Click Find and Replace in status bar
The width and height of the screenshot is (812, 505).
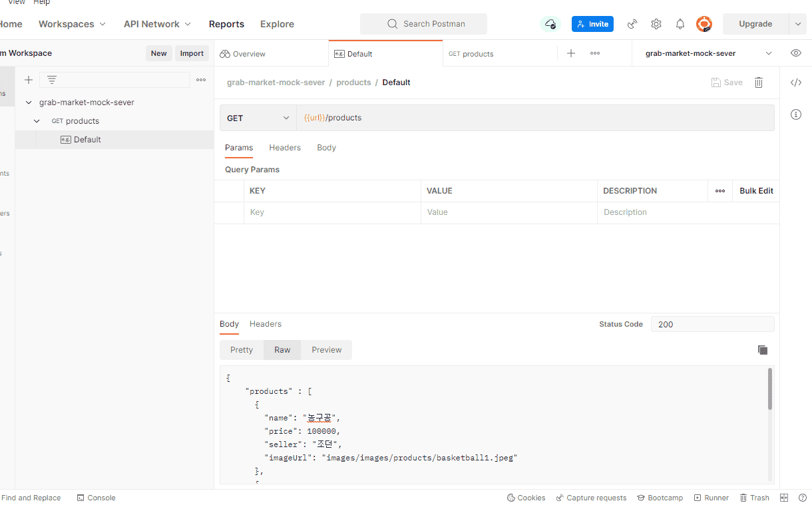pyautogui.click(x=31, y=498)
